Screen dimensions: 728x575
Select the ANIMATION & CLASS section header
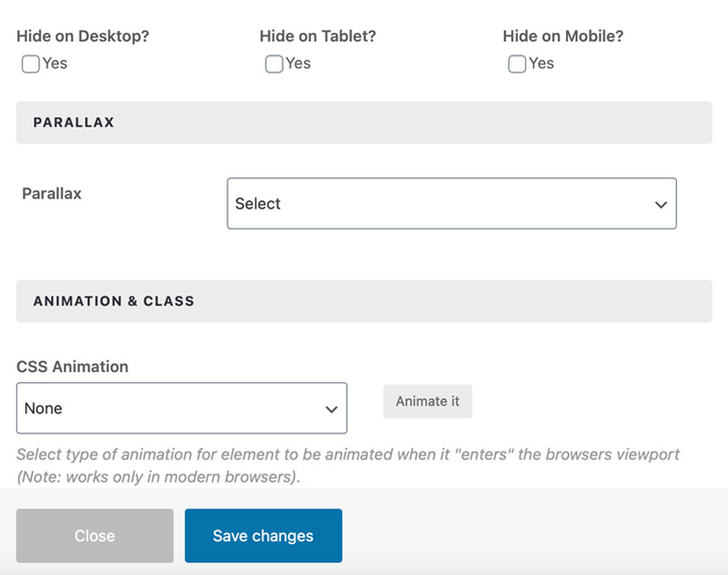point(114,301)
